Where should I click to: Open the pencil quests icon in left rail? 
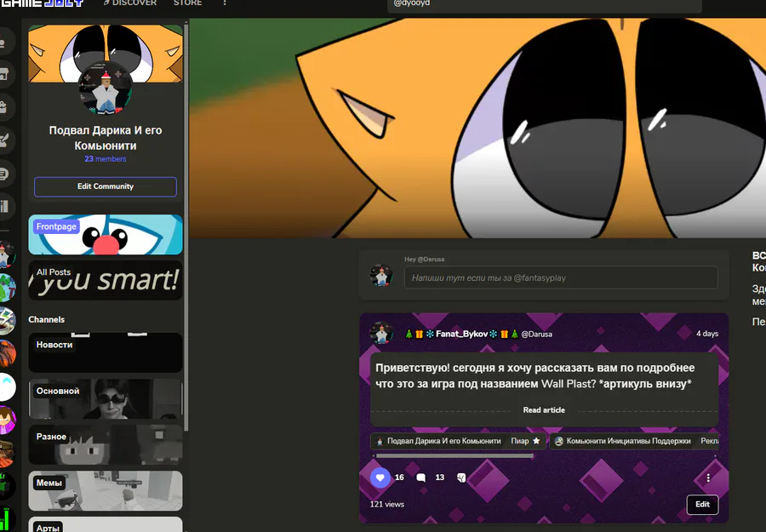coord(4,140)
